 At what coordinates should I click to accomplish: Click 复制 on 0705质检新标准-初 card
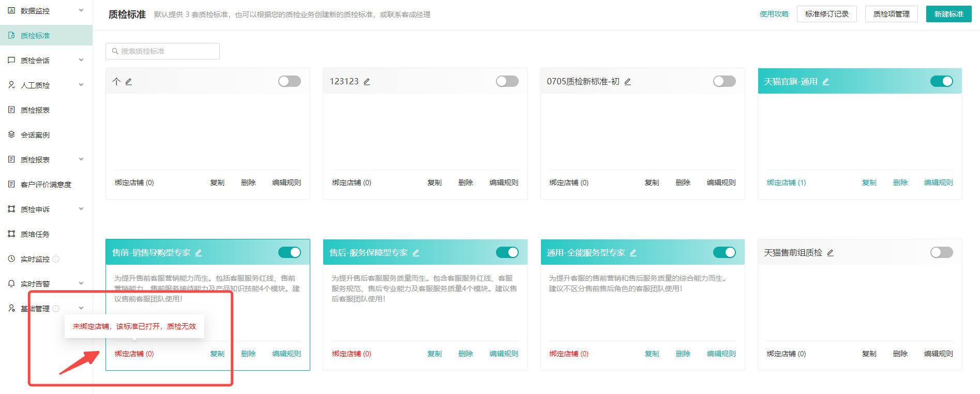click(x=652, y=183)
